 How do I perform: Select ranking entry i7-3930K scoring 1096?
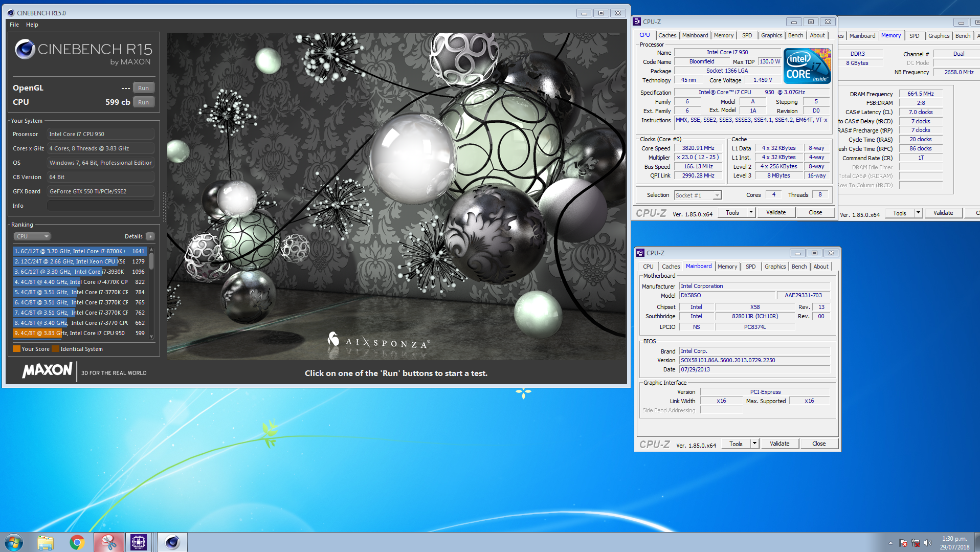(x=80, y=272)
